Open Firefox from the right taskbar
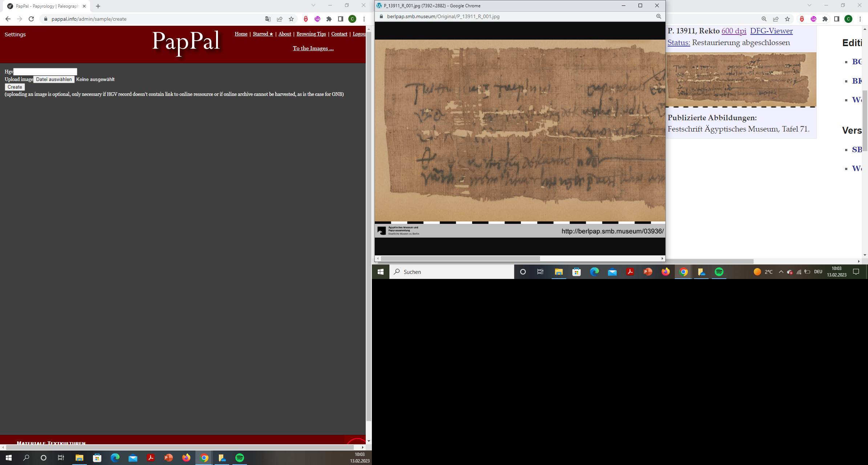 (665, 272)
